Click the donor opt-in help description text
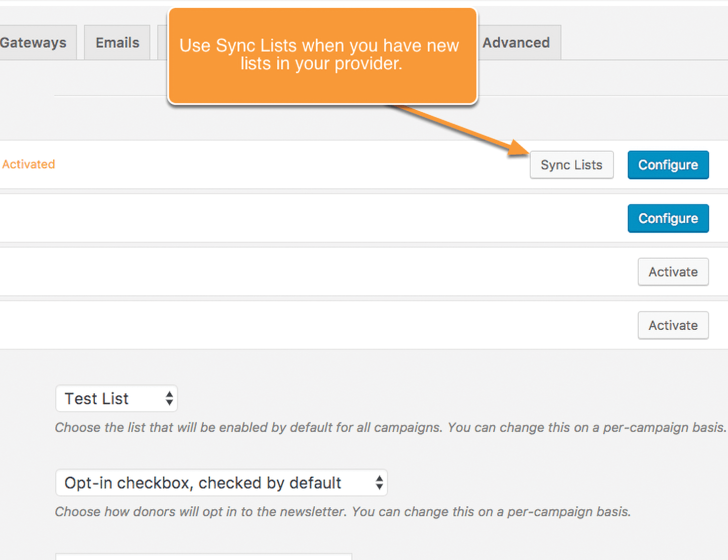The width and height of the screenshot is (728, 560). point(343,512)
